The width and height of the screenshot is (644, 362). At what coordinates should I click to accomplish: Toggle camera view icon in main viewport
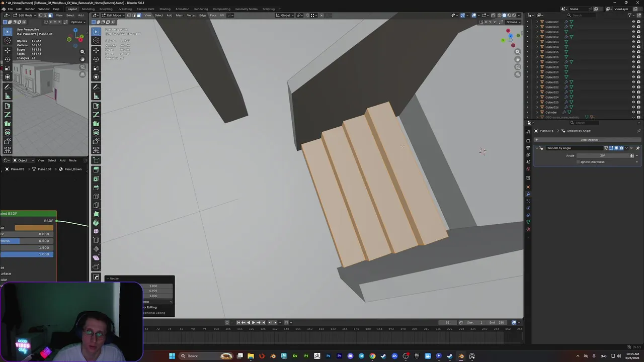coord(518,67)
